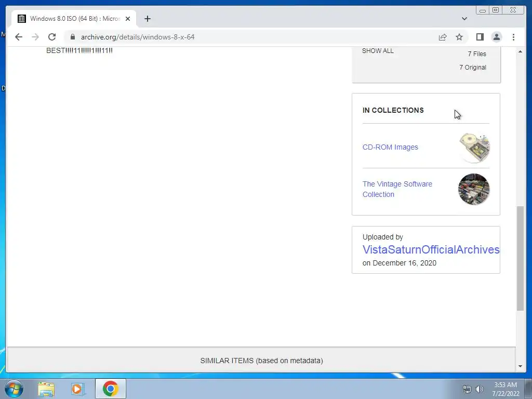Open the network tray icon
Screen dimensions: 532x399
click(467, 389)
